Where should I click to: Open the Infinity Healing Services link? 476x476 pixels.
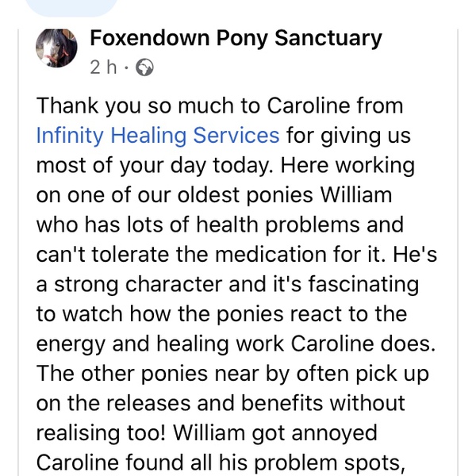(x=158, y=135)
